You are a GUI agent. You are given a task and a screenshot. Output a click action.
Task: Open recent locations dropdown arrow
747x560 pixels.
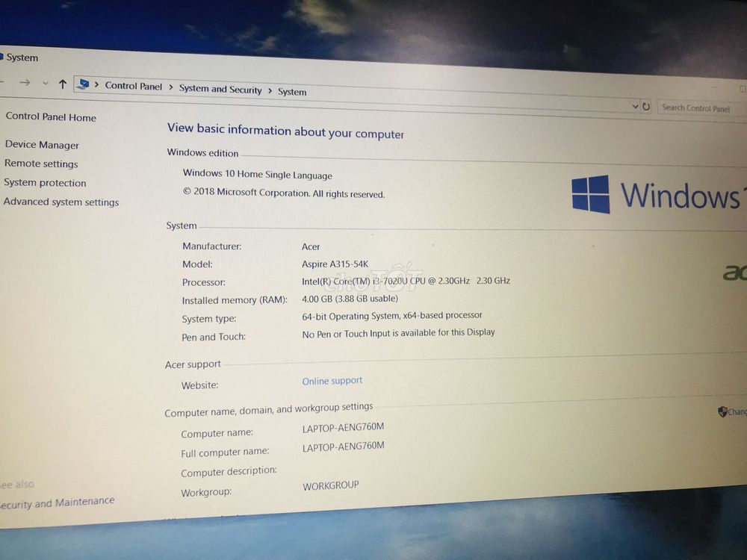46,84
